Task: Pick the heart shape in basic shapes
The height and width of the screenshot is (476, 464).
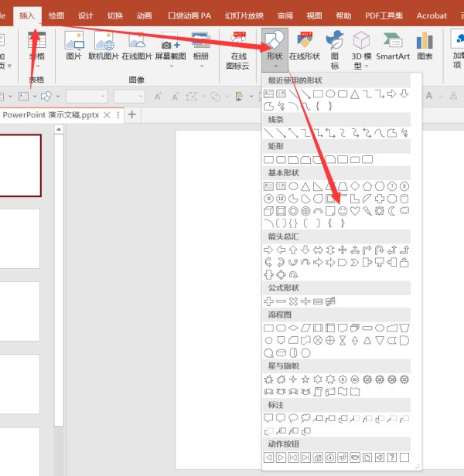Action: (x=355, y=210)
